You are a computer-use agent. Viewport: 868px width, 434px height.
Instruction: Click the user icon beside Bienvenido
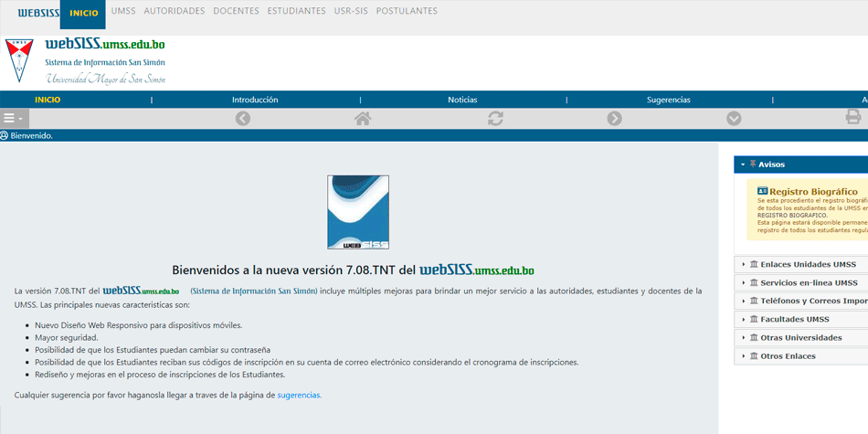point(5,135)
